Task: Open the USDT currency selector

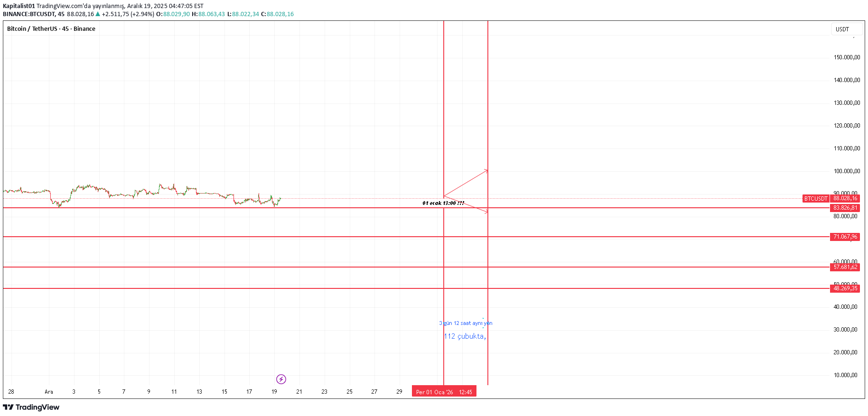Action: click(846, 29)
